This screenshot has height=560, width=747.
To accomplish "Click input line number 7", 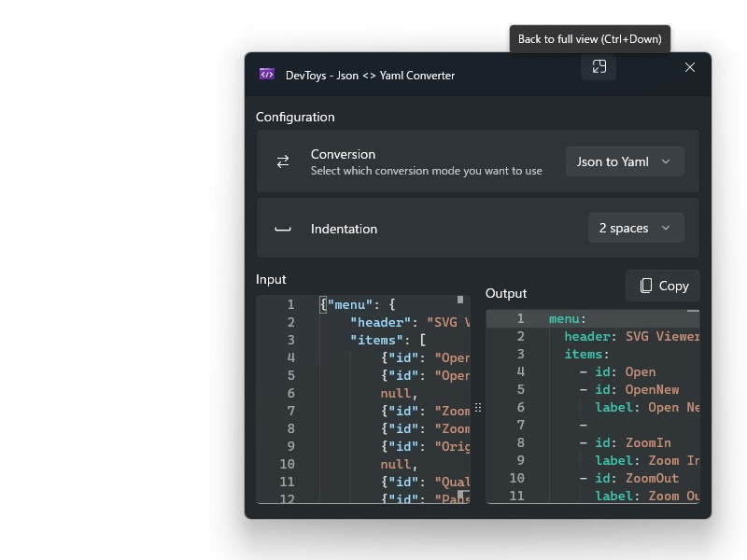I will pos(290,411).
